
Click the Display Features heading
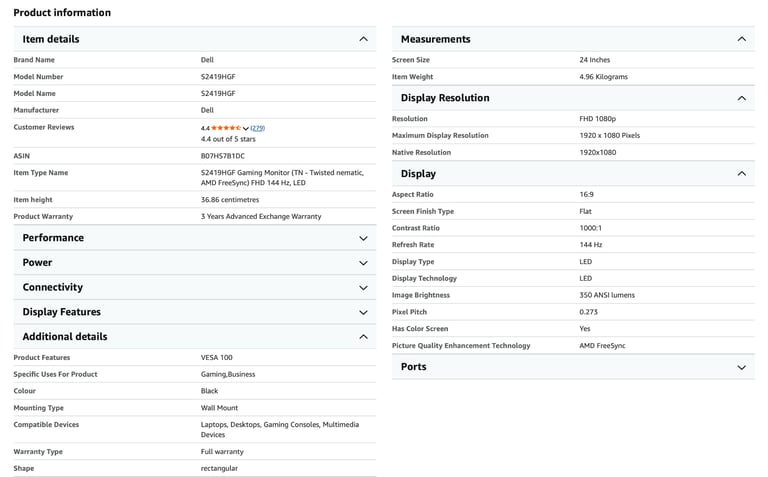(x=62, y=312)
